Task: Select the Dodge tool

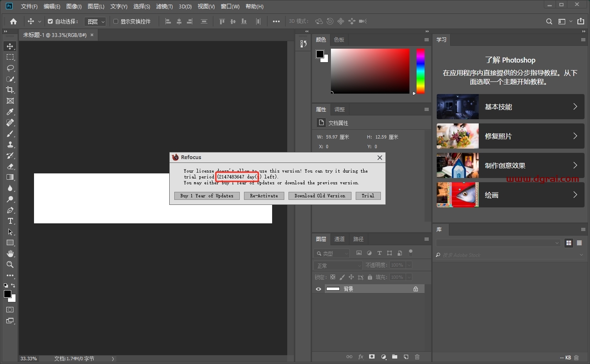Action: [10, 199]
